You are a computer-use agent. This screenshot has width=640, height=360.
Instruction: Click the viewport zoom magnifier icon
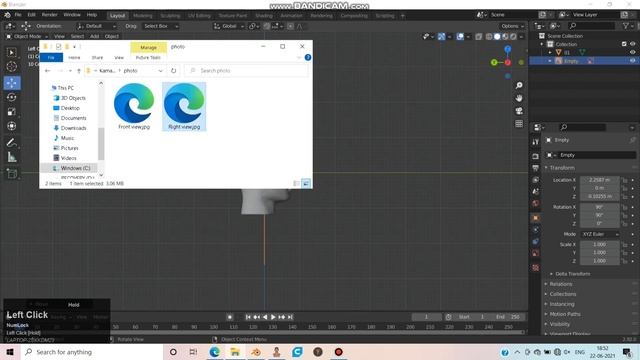click(x=519, y=85)
